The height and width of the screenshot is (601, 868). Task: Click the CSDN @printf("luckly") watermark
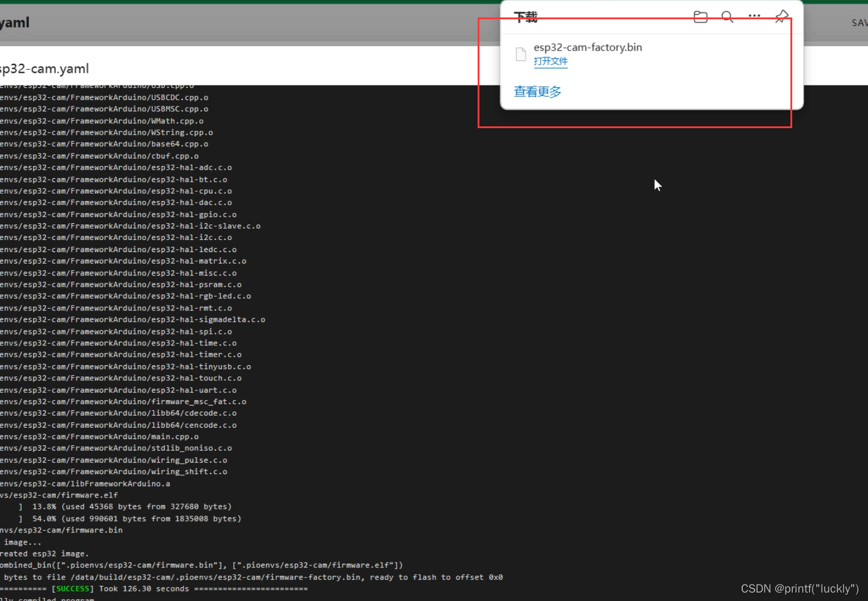pyautogui.click(x=800, y=588)
